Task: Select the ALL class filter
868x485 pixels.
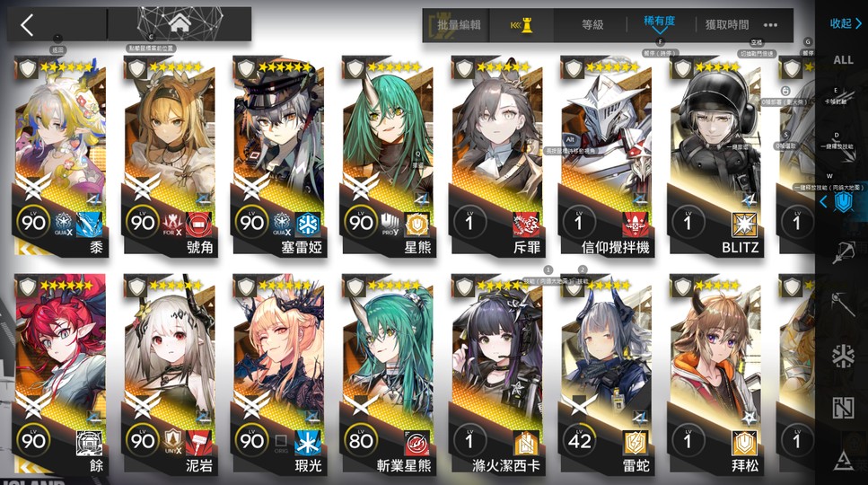Action: (843, 60)
